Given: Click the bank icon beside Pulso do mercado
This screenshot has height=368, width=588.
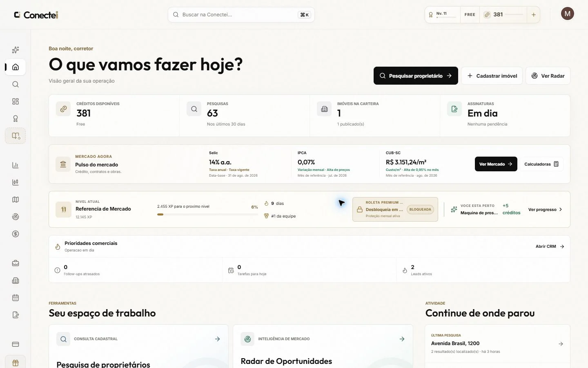Looking at the screenshot, I should click(63, 164).
